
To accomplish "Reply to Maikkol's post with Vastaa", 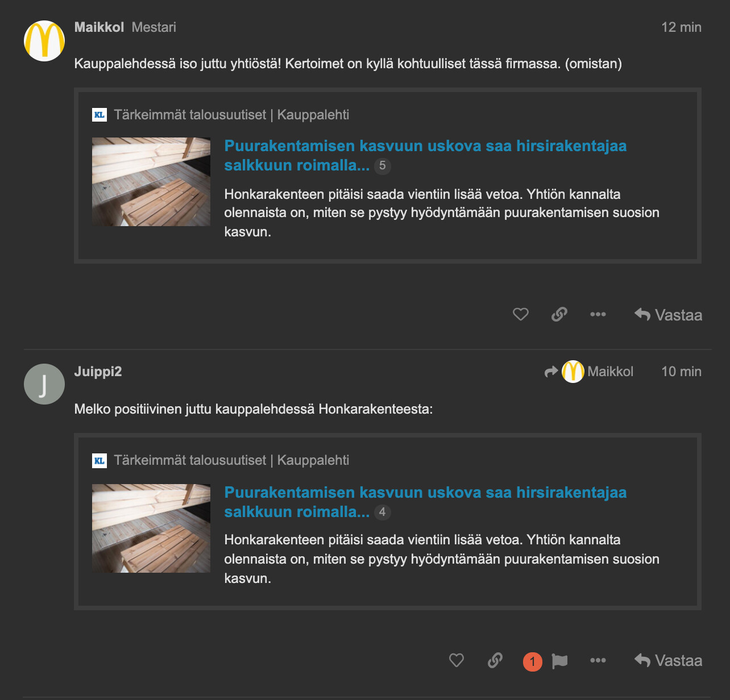I will 669,315.
